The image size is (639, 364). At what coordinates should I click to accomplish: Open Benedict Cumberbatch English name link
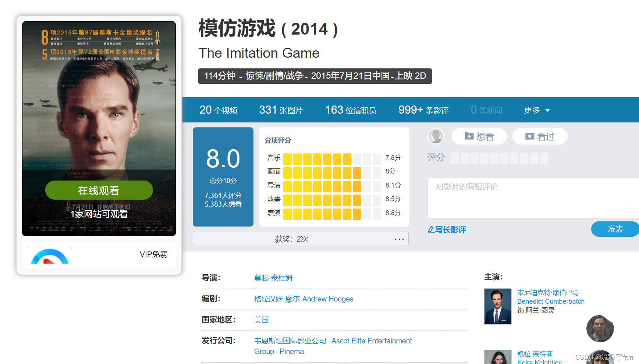pyautogui.click(x=551, y=301)
